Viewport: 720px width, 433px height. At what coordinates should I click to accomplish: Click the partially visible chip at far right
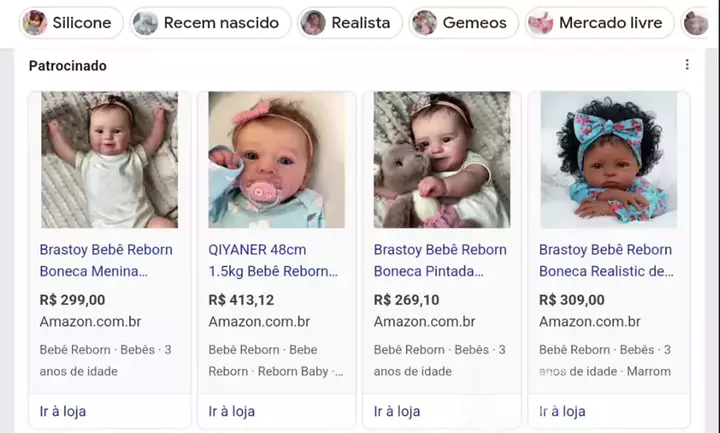coord(697,23)
